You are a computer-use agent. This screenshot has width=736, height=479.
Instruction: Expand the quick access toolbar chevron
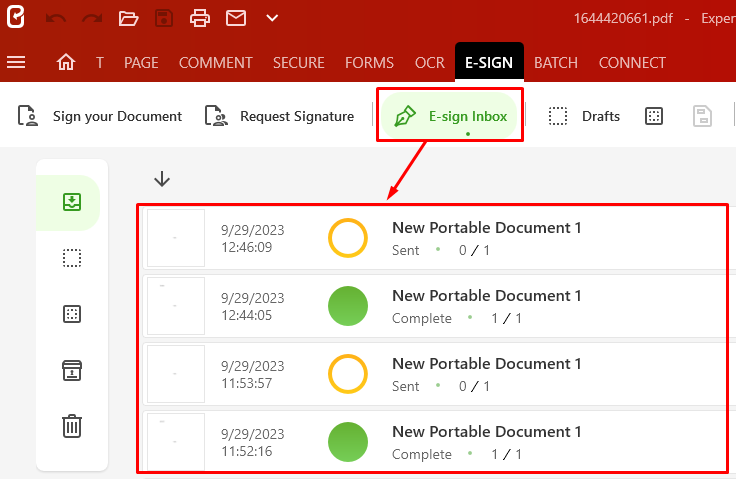(x=272, y=18)
